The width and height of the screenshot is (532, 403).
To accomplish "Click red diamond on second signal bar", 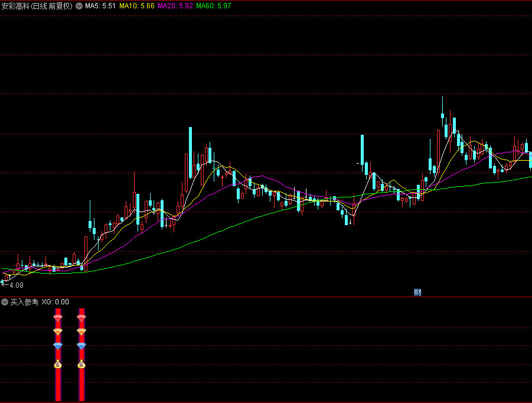I will [x=81, y=318].
